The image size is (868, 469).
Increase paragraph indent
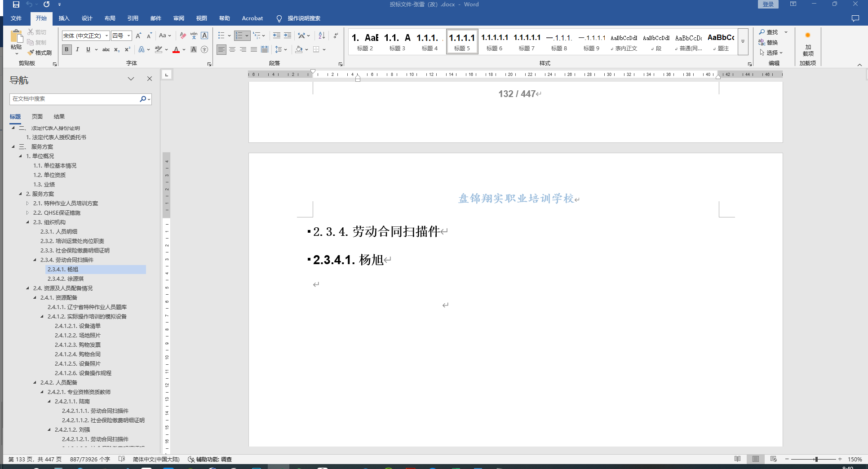tap(288, 35)
